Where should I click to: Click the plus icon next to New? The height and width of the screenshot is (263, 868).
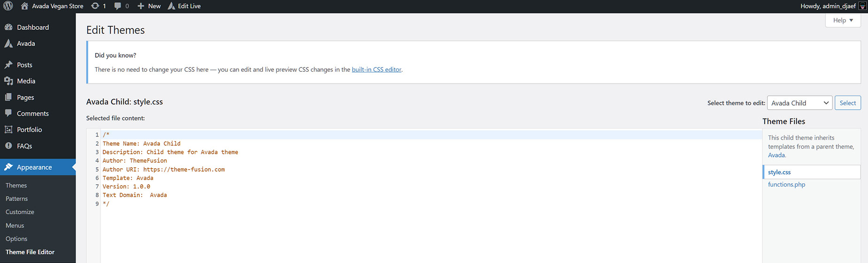point(141,6)
